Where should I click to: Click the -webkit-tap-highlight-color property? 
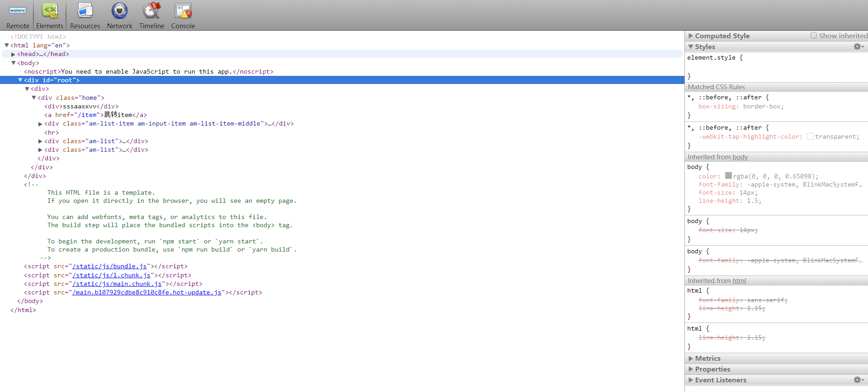[778, 136]
